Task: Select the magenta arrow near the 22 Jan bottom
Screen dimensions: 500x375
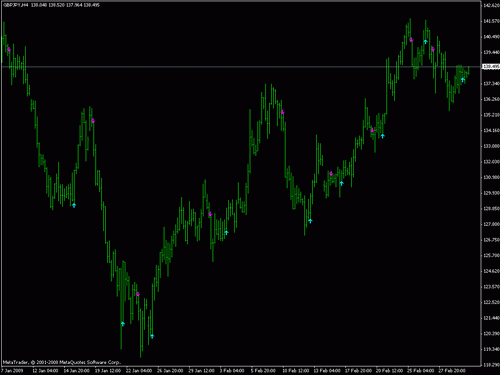Action: click(138, 294)
